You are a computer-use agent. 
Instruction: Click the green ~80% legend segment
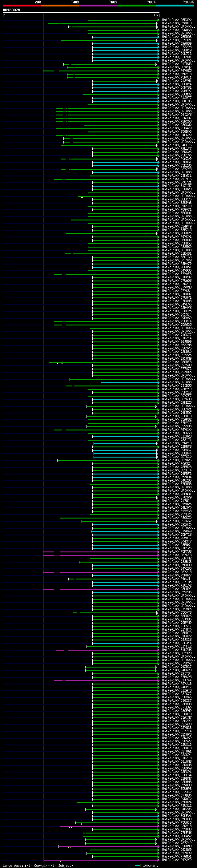pyautogui.click(x=137, y=6)
